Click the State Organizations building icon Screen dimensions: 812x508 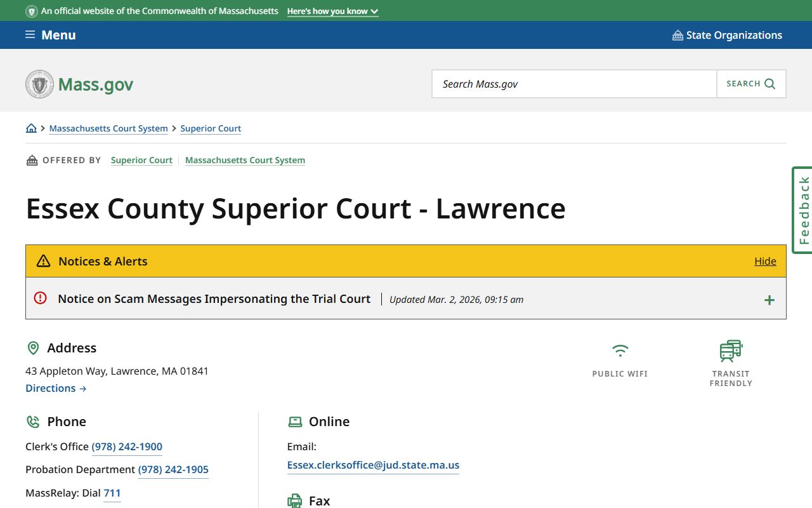coord(678,35)
